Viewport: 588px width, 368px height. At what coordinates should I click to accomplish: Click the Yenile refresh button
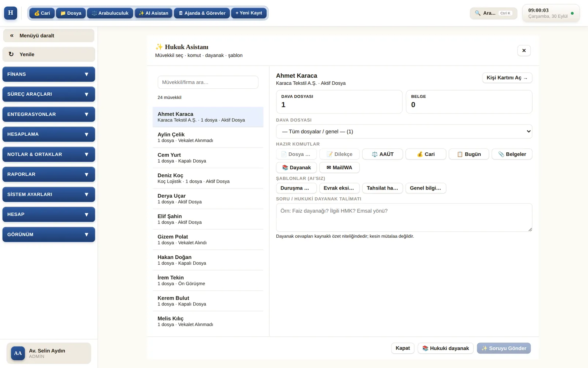click(49, 54)
